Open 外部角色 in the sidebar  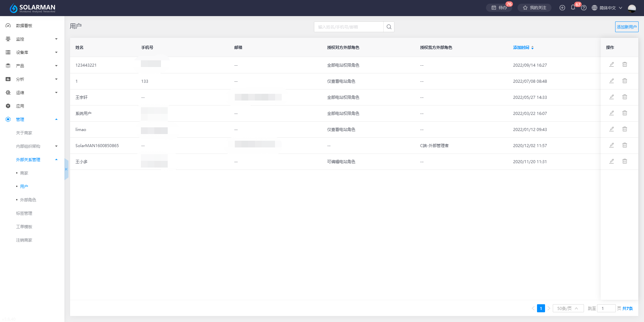tap(28, 200)
